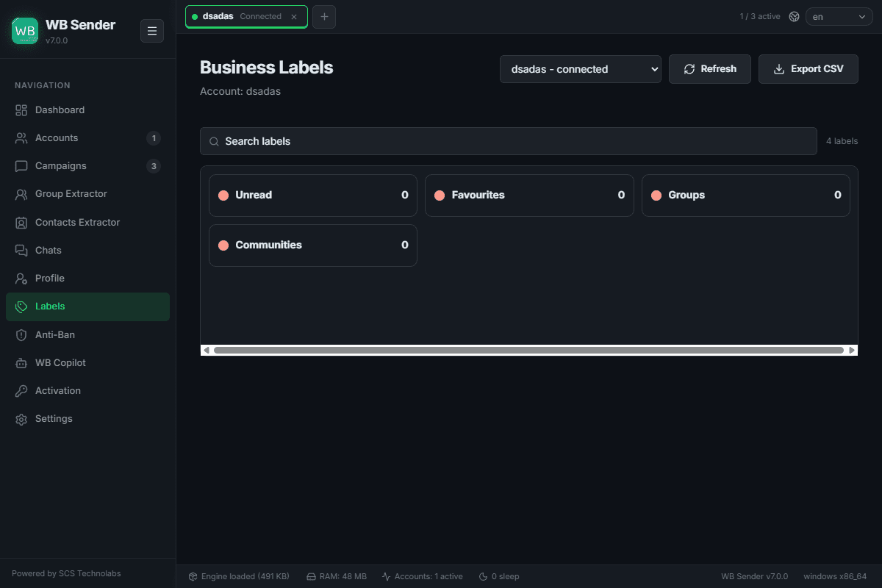Screen dimensions: 882x588
Task: Open Contacts Extractor page
Action: coord(87,223)
